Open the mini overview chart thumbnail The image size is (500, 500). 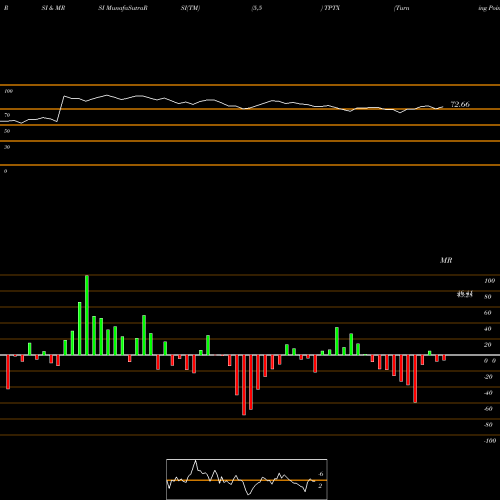(x=247, y=479)
